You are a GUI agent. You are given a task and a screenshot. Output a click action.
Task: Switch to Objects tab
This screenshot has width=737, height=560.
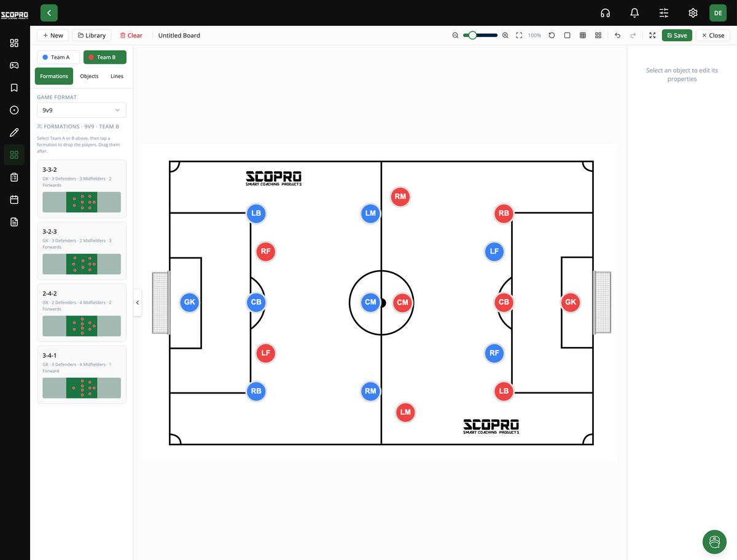(x=89, y=76)
